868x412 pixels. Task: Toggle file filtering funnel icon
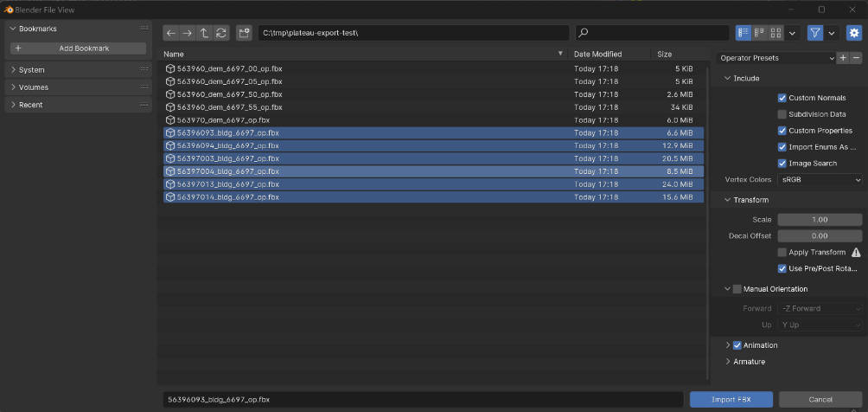coord(815,33)
